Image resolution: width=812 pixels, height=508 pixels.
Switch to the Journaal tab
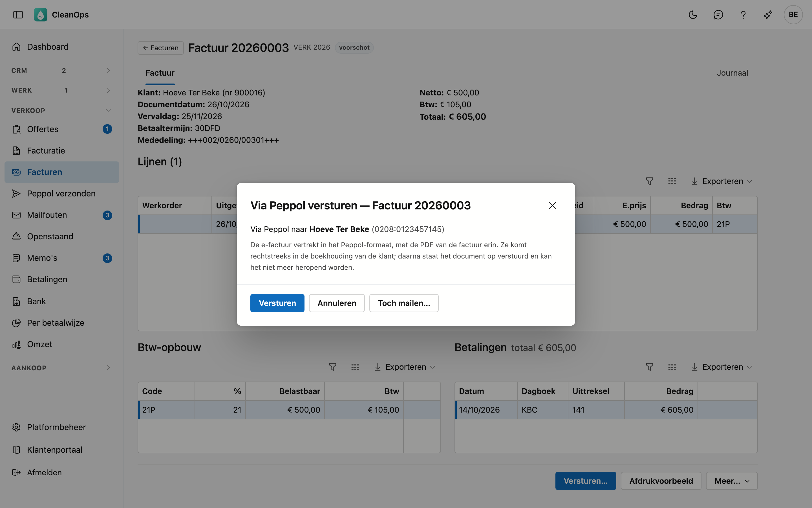(x=732, y=73)
